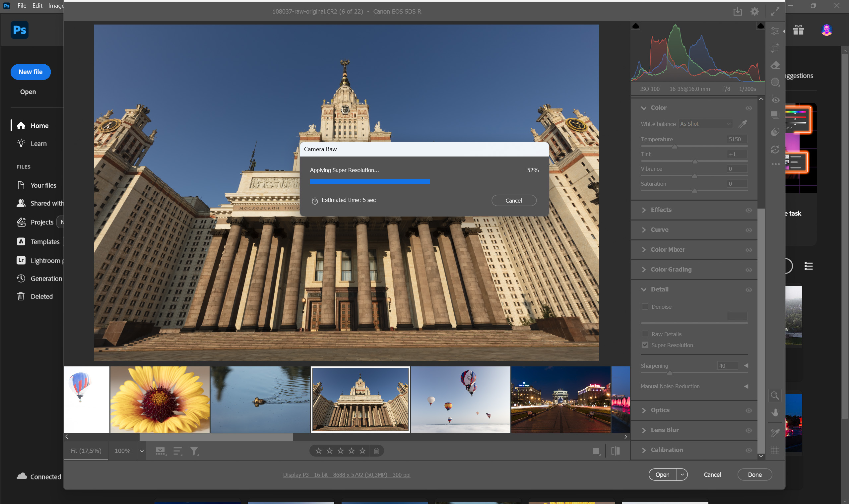Hide the Color panel edits via eye icon
The height and width of the screenshot is (504, 849).
pyautogui.click(x=749, y=108)
